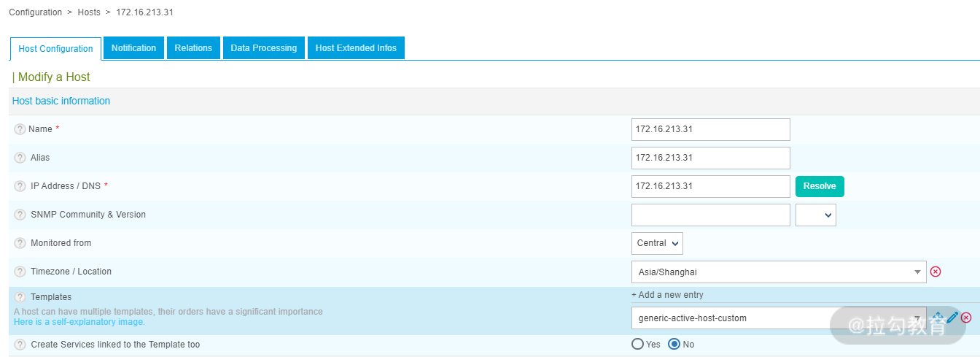
Task: Click the help icon beside Templates
Action: coord(20,297)
